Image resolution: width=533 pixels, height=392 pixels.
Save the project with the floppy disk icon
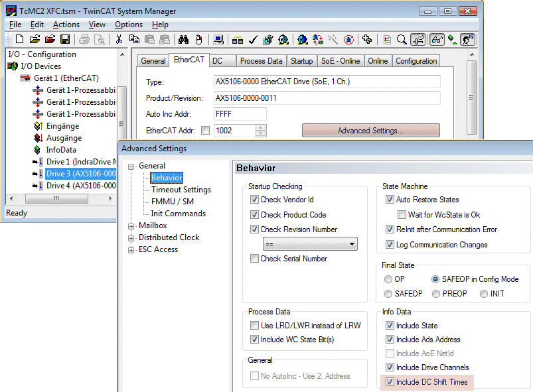pos(65,39)
